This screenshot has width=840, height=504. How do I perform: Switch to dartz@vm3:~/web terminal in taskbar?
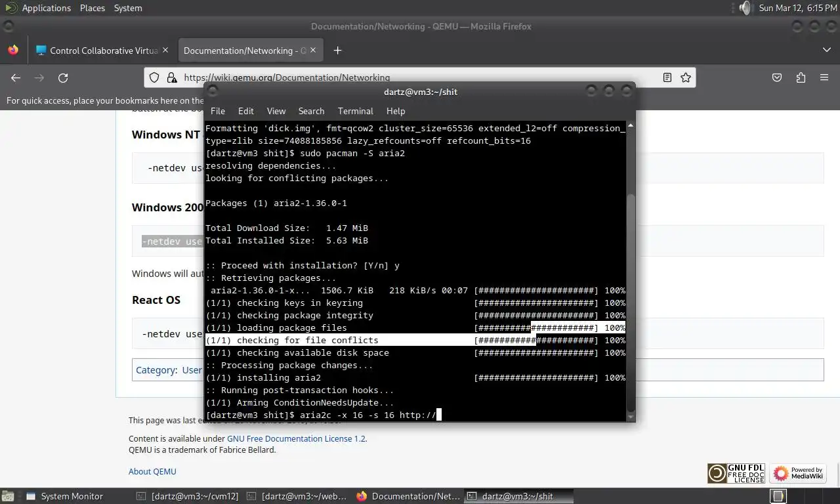click(x=297, y=496)
